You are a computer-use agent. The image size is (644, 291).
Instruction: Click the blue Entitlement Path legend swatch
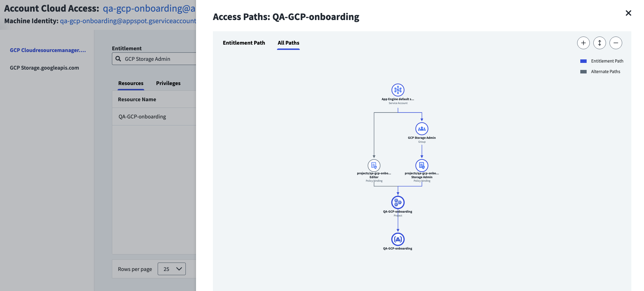[x=583, y=61]
